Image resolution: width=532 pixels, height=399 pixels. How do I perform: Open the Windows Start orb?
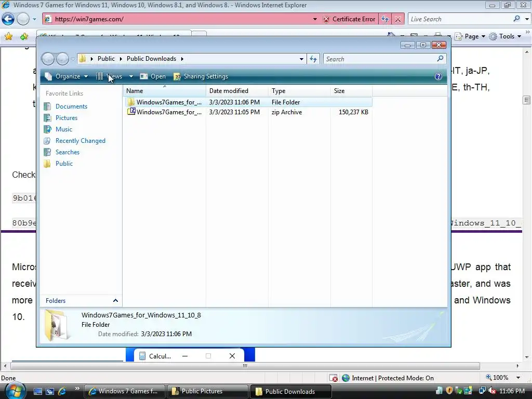point(14,391)
